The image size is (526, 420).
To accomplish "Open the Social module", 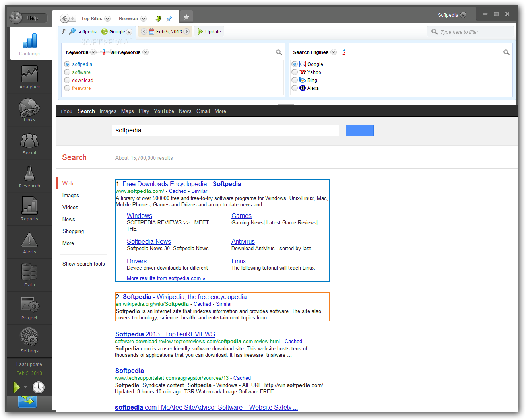I will 29,143.
